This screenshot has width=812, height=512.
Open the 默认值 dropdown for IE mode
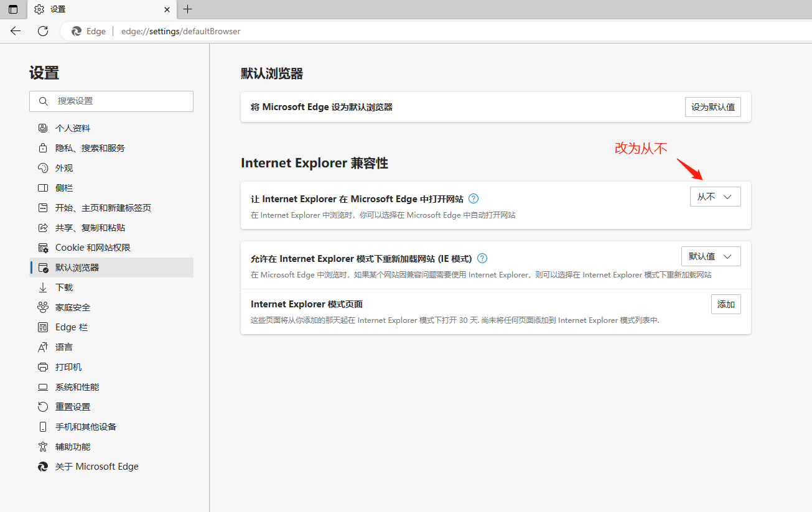coord(711,256)
